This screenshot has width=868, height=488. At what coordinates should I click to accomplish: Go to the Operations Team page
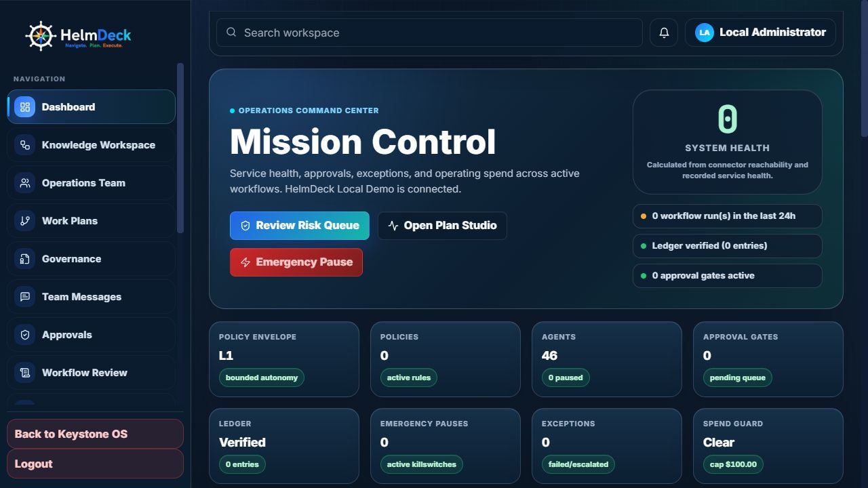(x=91, y=183)
